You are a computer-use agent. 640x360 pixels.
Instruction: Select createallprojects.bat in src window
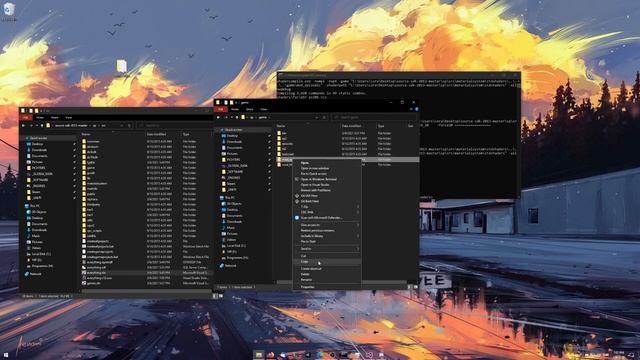tap(100, 247)
